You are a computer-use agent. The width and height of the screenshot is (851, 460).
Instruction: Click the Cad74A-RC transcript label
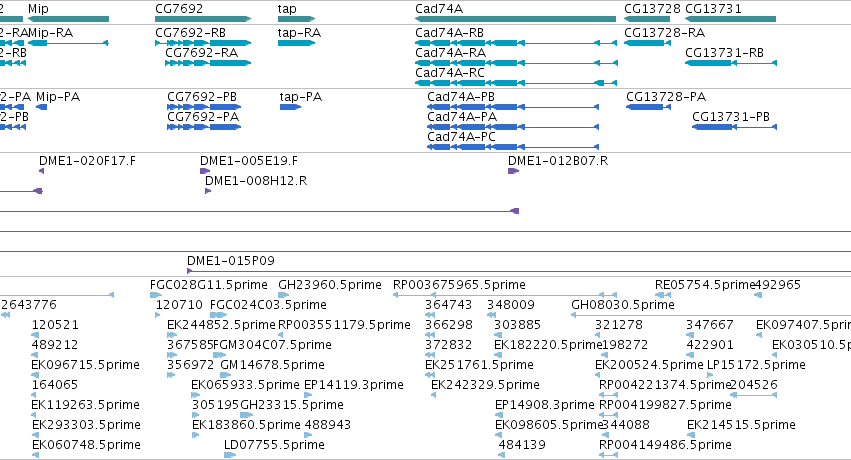point(450,73)
